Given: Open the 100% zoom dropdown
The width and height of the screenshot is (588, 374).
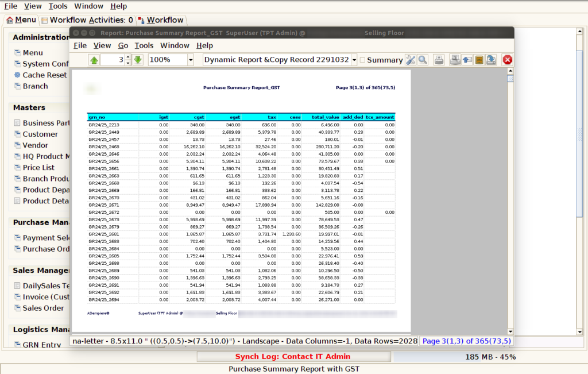Looking at the screenshot, I should point(191,60).
